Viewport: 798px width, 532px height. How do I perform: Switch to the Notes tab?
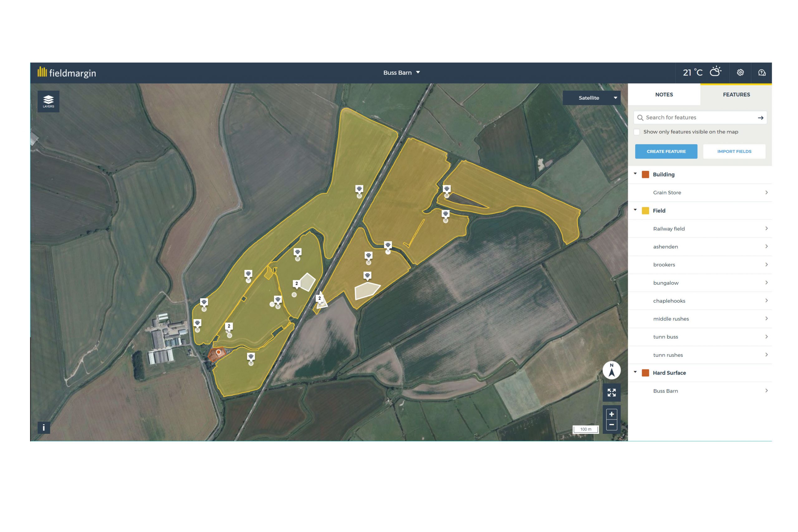click(664, 94)
